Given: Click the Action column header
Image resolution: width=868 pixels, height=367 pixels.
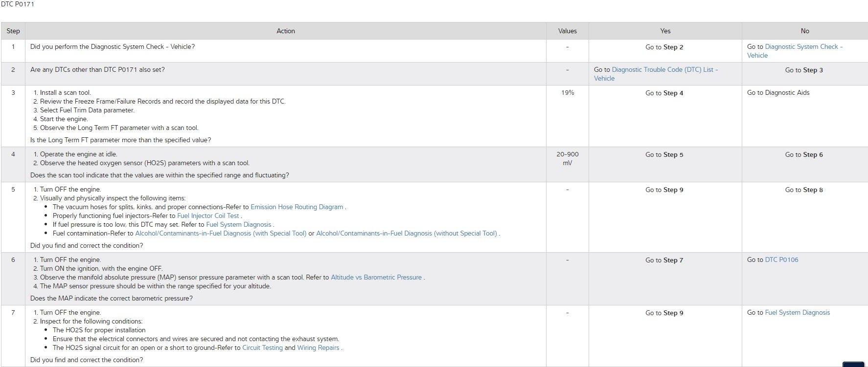Looking at the screenshot, I should tap(286, 31).
